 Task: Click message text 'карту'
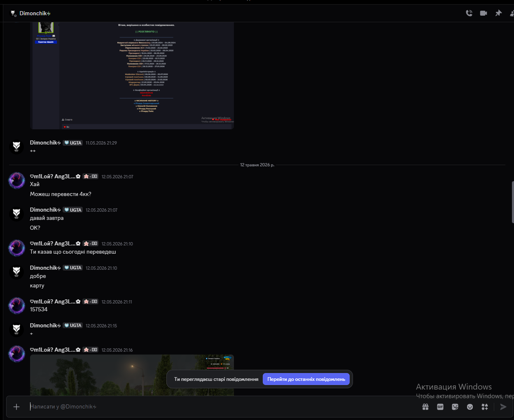[x=37, y=286]
